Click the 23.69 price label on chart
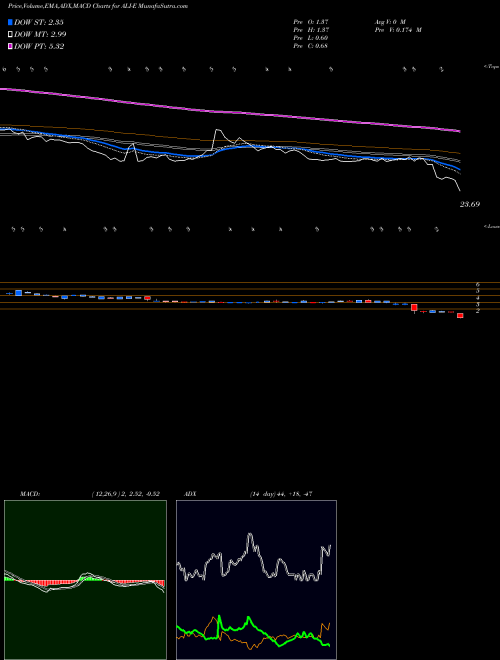500x660 pixels. tap(470, 204)
